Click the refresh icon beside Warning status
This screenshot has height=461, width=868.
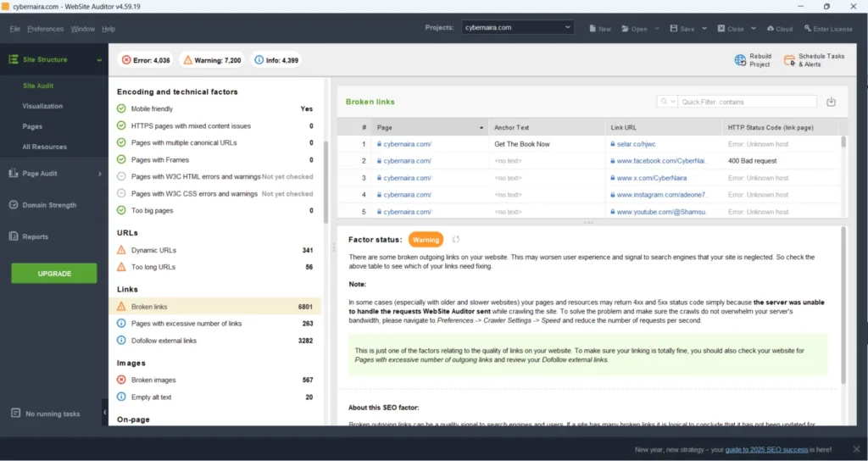(x=455, y=240)
